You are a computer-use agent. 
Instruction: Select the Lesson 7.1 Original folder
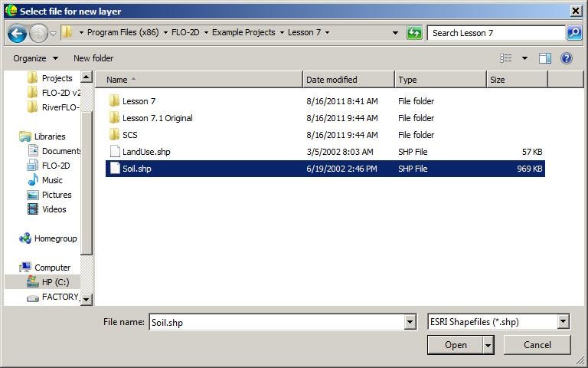pos(157,118)
